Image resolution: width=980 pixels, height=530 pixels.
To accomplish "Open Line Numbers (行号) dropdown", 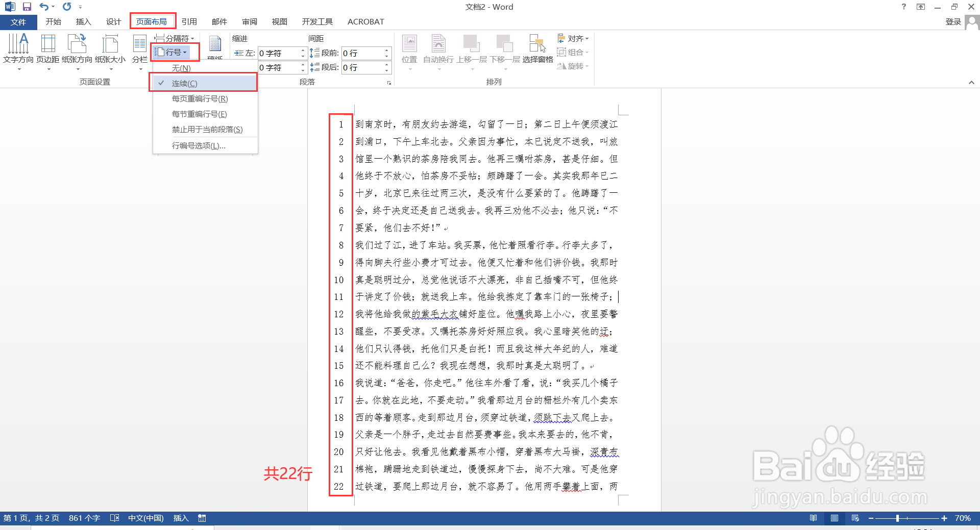I will (x=172, y=52).
